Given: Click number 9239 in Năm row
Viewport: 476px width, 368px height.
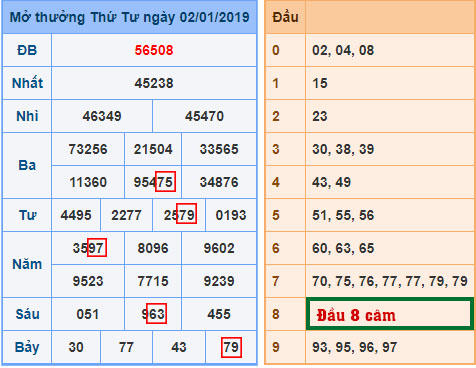Looking at the screenshot, I should [219, 281].
